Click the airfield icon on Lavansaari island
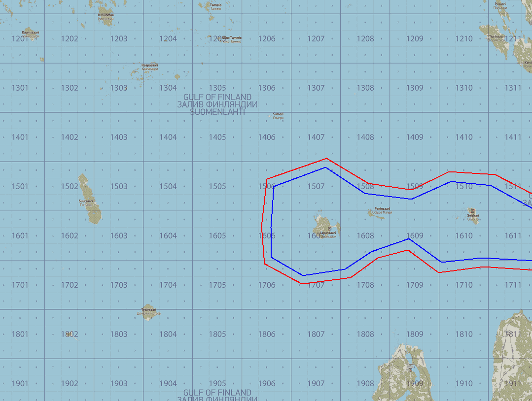 point(329,229)
